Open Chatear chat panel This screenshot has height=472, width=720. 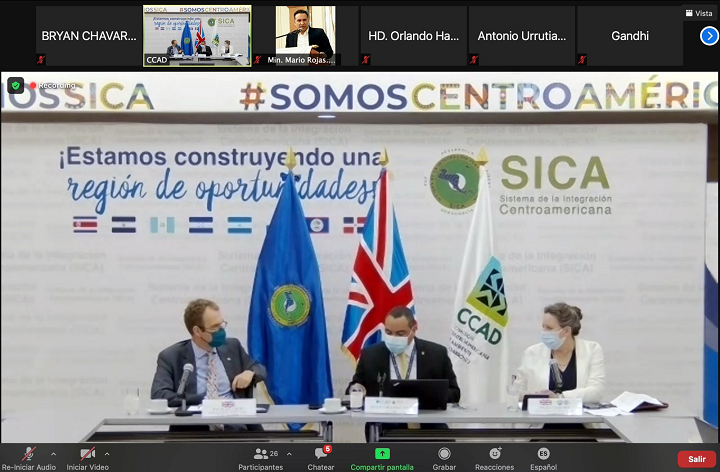321,458
